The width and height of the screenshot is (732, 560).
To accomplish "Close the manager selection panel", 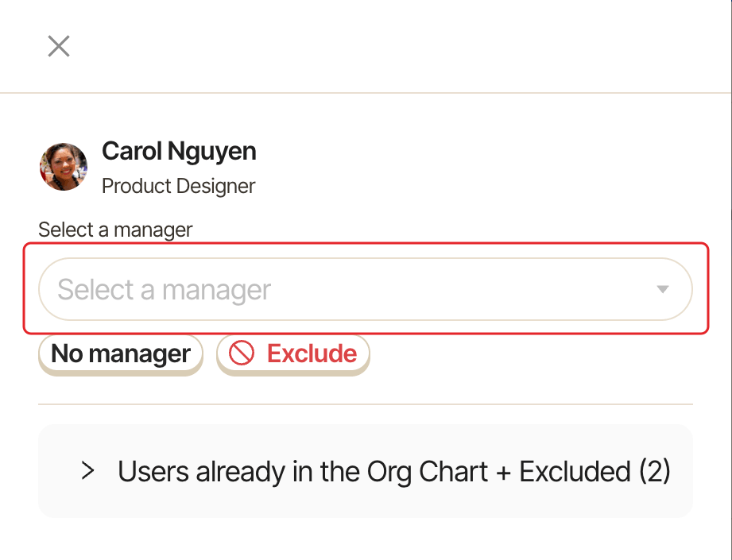I will tap(59, 46).
